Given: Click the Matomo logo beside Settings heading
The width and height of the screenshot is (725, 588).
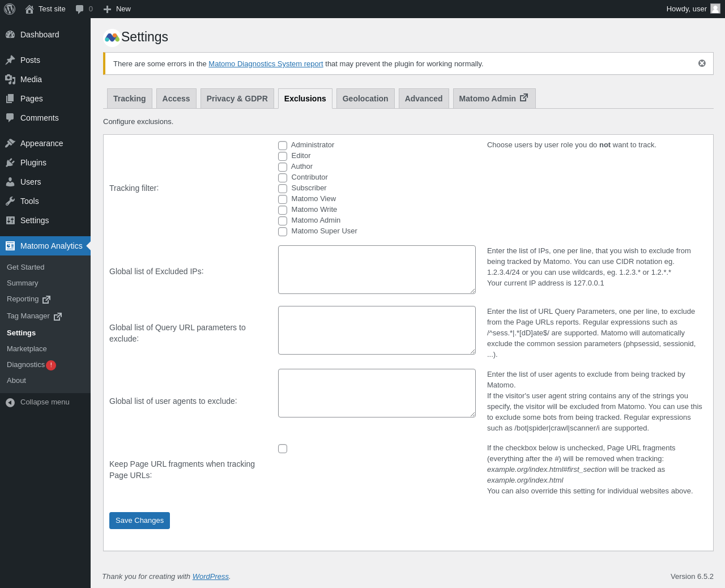Looking at the screenshot, I should click(x=112, y=37).
